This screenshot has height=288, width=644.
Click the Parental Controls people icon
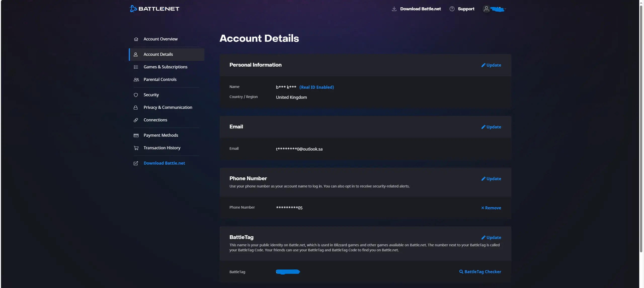click(136, 80)
